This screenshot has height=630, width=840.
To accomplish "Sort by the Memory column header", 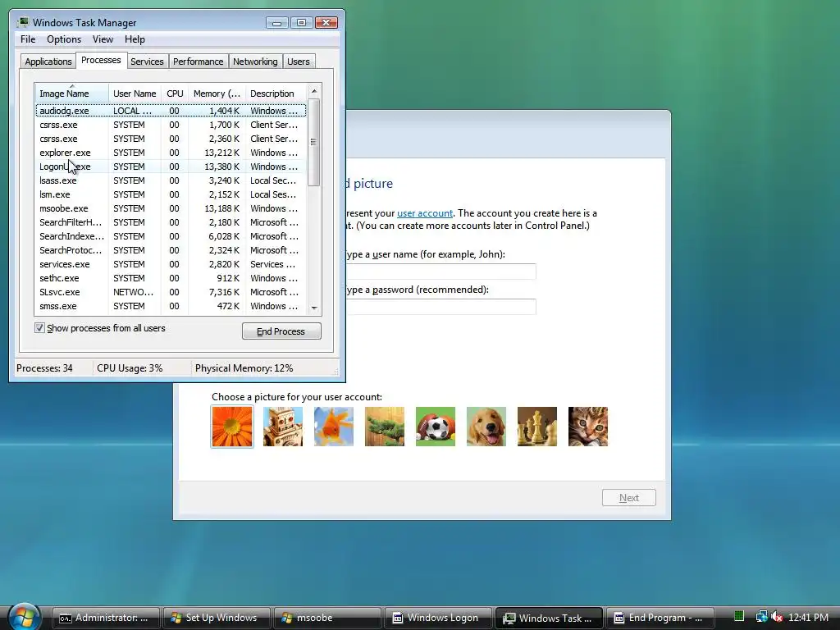I will [217, 94].
